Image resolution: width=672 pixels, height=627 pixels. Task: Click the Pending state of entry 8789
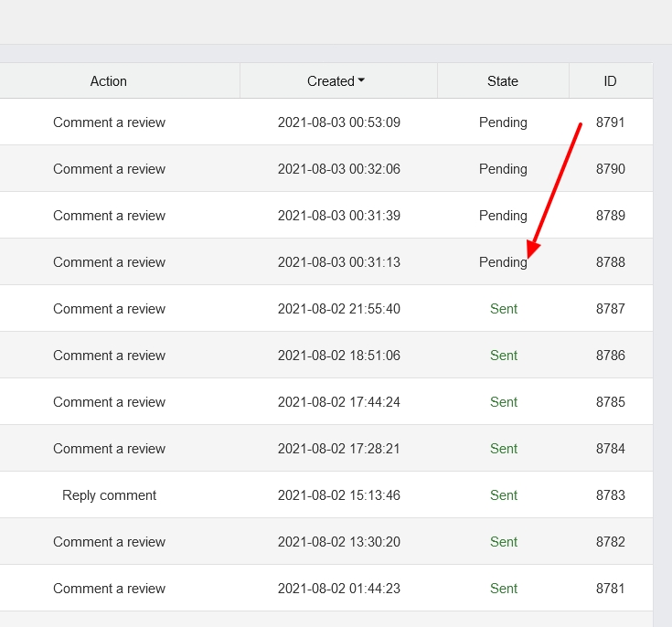point(503,216)
